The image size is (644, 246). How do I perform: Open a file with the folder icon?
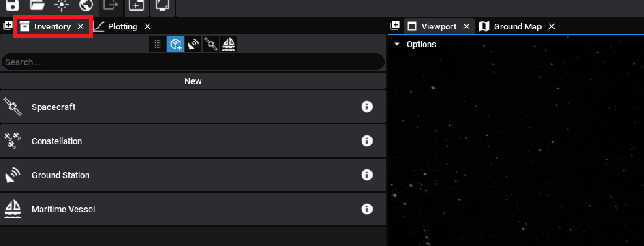pos(37,5)
